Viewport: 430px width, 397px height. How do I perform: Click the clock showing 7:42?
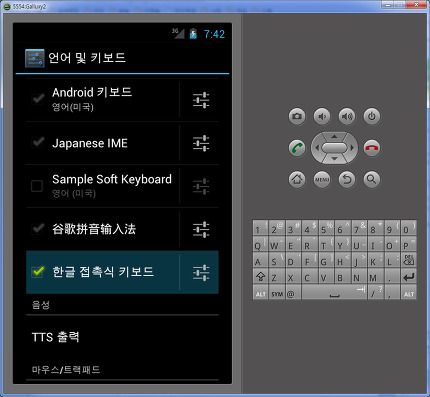214,34
